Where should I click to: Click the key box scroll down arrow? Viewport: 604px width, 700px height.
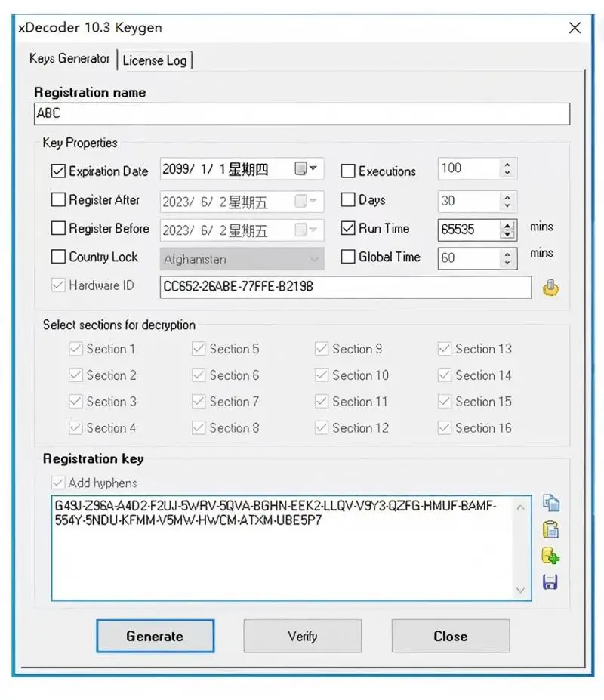pos(520,590)
